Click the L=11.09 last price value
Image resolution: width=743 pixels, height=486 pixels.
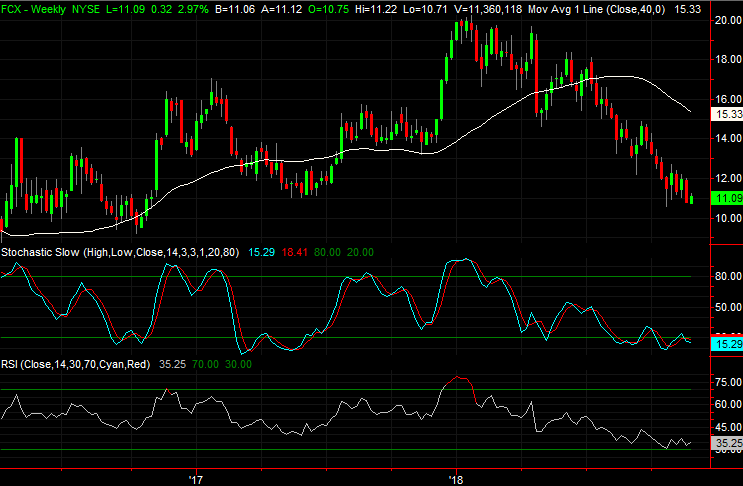point(125,9)
